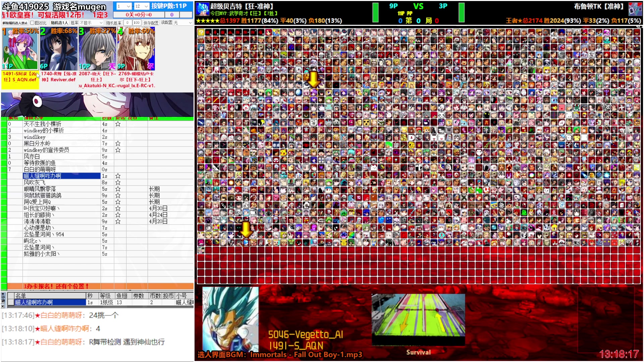Click chat message from 白白的萌萌呀 24挑一个

[x=60, y=315]
